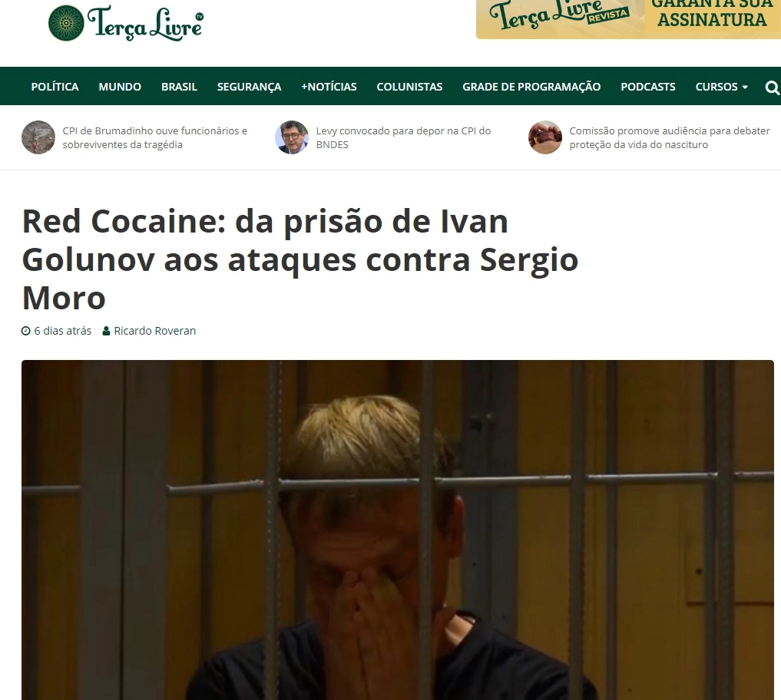The width and height of the screenshot is (781, 700).
Task: Go to the Mundo section
Action: tap(120, 87)
